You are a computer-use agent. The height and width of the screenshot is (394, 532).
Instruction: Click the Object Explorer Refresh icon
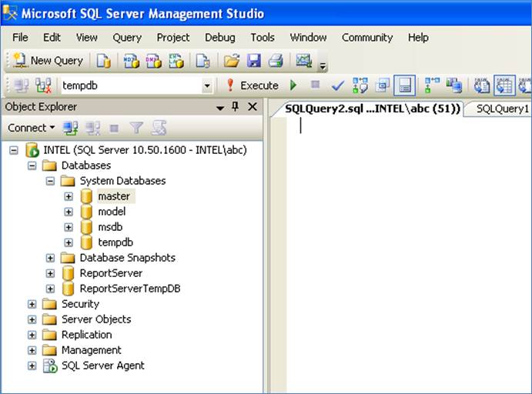tap(159, 128)
